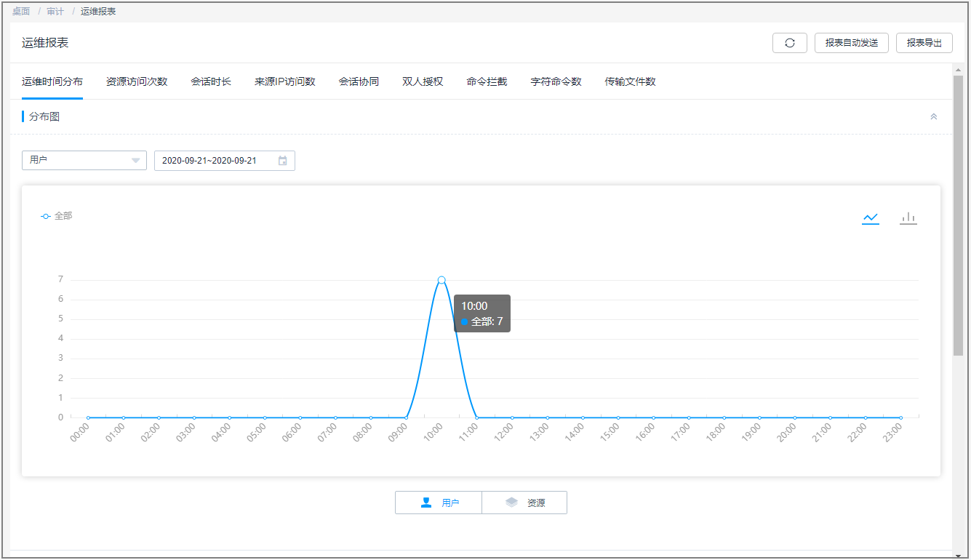
Task: Click the 09:00 data point on chart
Action: click(406, 417)
